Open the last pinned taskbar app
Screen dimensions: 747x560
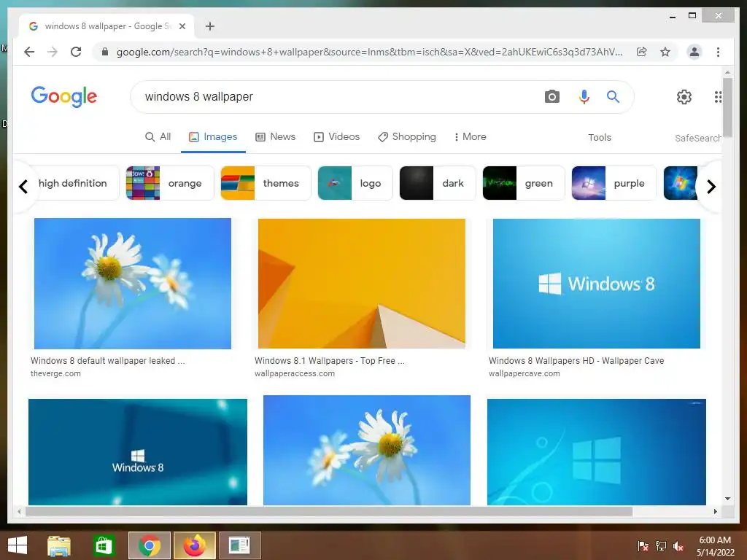pyautogui.click(x=239, y=545)
